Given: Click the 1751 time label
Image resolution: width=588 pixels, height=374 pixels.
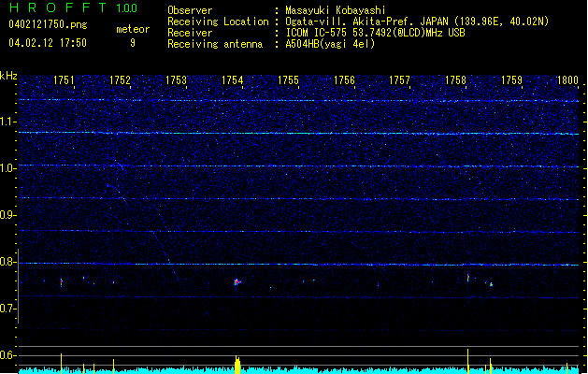Looking at the screenshot, I should (65, 80).
